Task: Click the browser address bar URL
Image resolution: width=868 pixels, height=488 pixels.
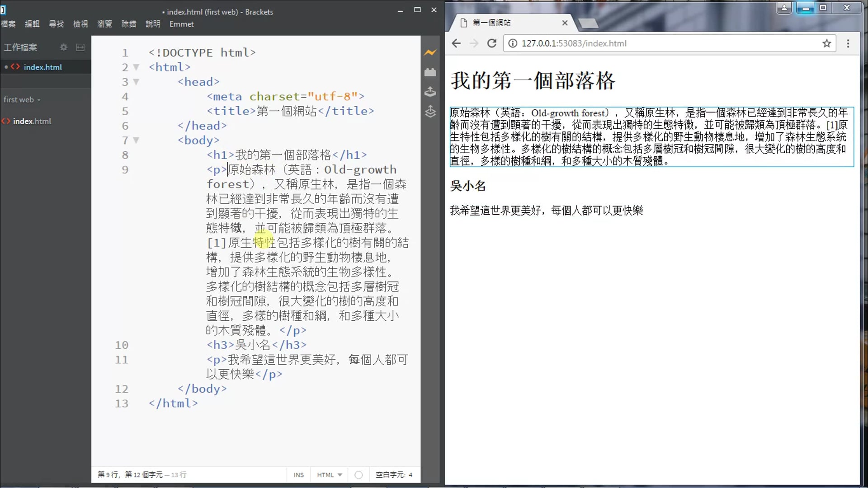Action: coord(574,43)
